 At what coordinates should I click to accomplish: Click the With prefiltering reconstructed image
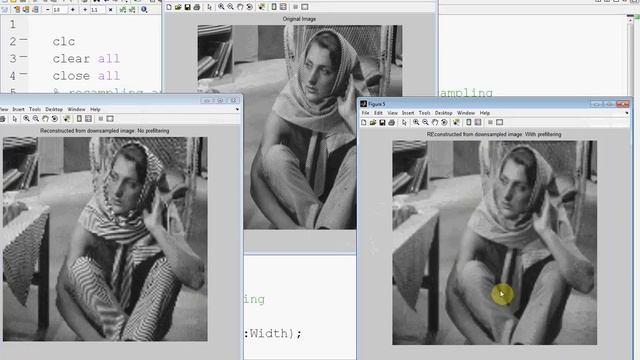click(x=494, y=242)
